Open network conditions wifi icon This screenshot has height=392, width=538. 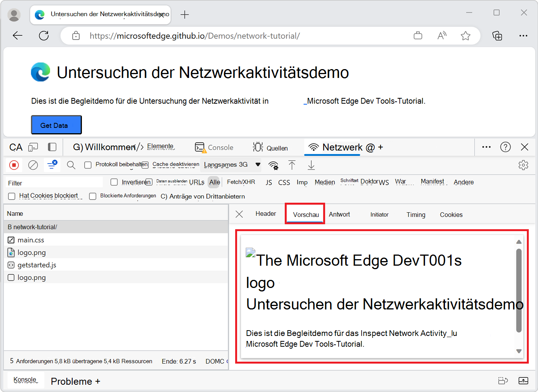pos(274,165)
